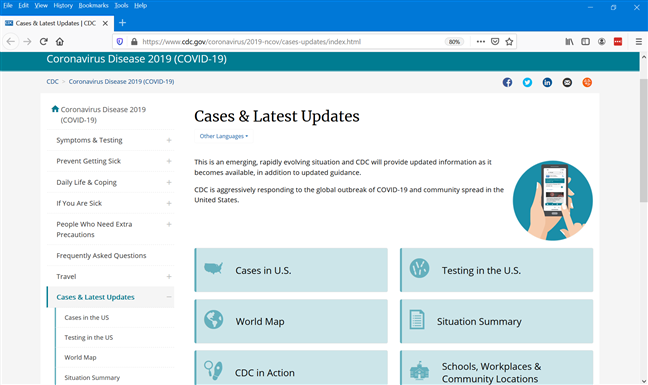Click Coronavirus Disease 2019 breadcrumb link

click(121, 82)
